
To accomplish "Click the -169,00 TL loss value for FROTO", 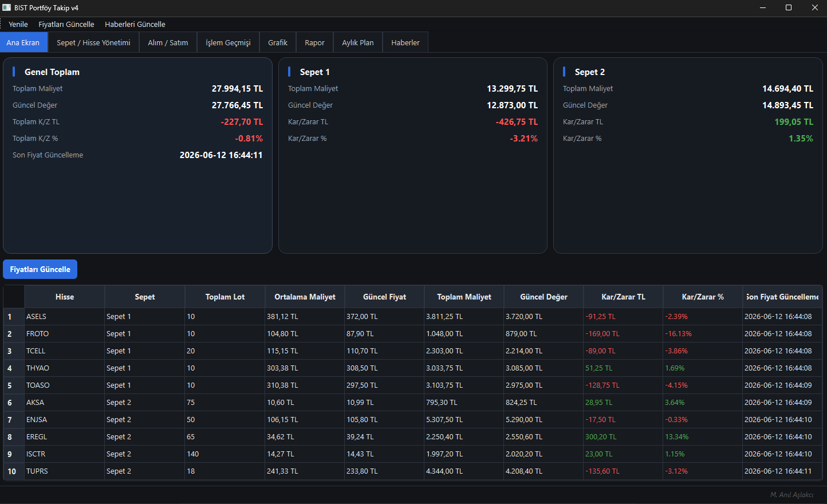I will click(623, 334).
